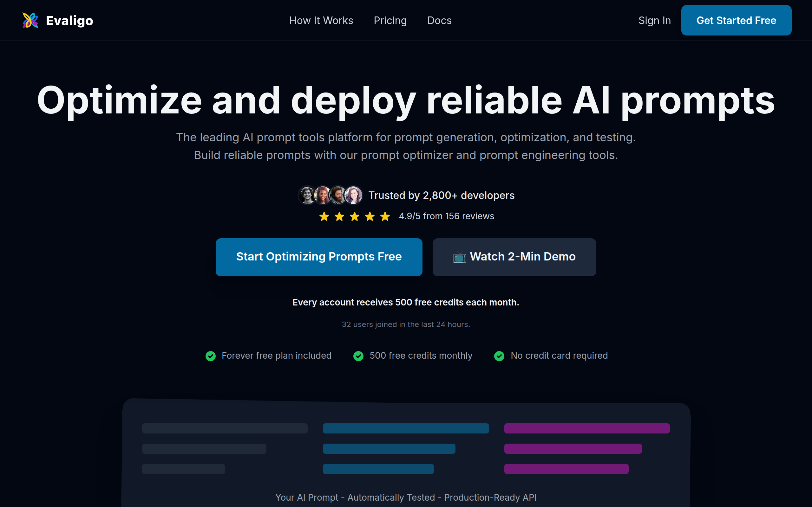Click the Evaligo brand name text
This screenshot has height=507, width=812.
point(69,21)
